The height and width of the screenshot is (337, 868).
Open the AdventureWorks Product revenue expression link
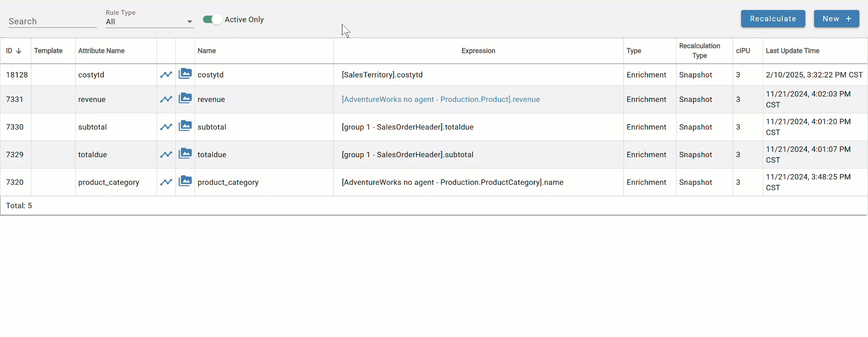point(441,99)
